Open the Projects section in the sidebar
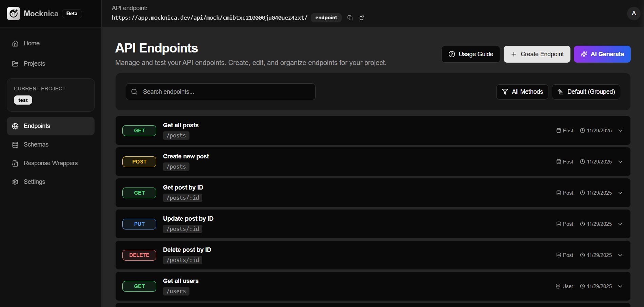 pos(34,64)
